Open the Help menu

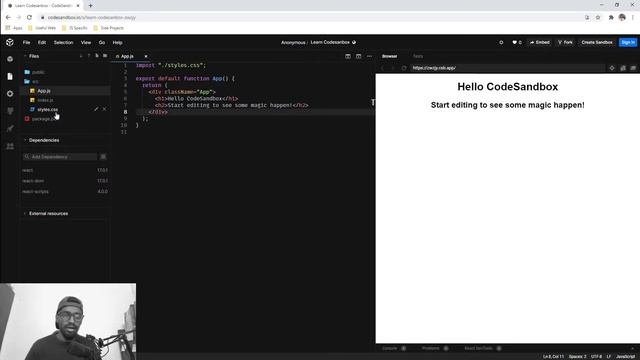[x=118, y=42]
